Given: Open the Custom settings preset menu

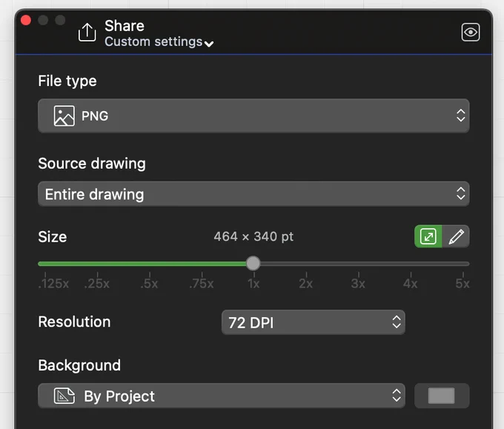Looking at the screenshot, I should click(x=159, y=42).
